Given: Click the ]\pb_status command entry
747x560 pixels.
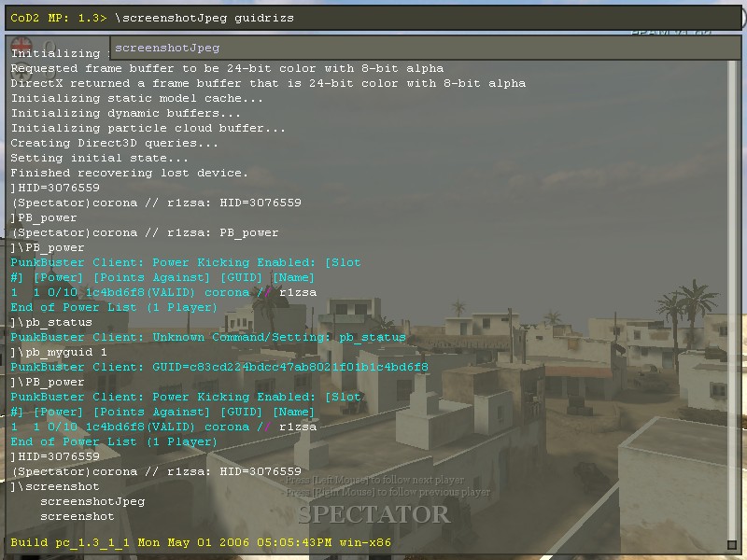Looking at the screenshot, I should point(51,322).
